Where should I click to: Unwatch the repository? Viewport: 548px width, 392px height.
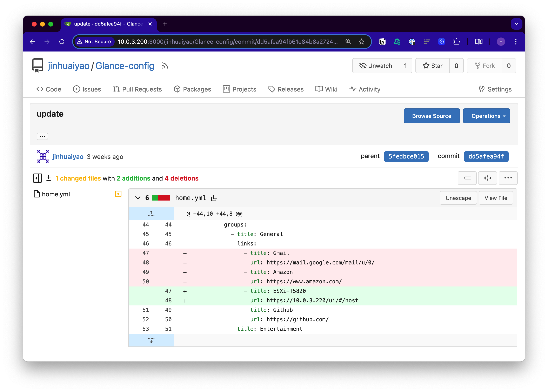click(x=376, y=66)
